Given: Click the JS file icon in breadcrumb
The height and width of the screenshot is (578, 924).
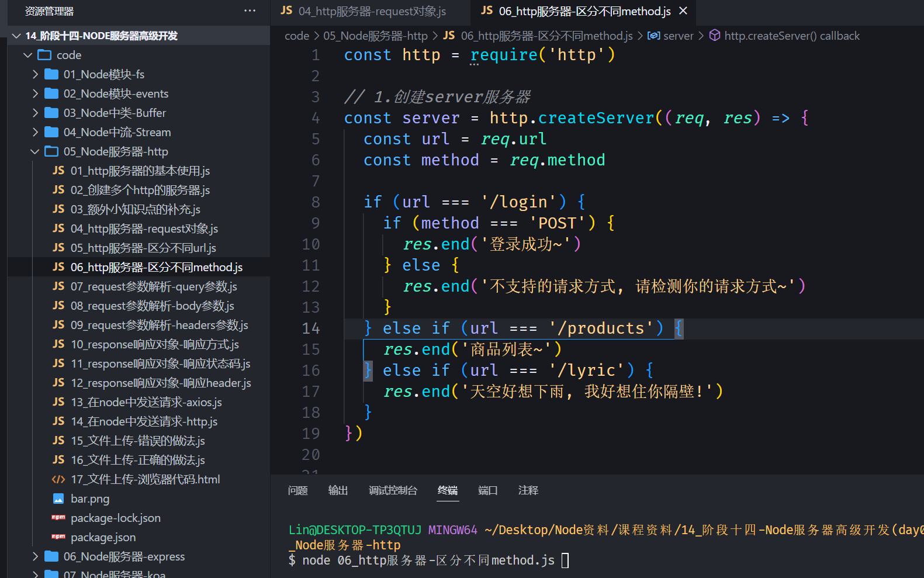Looking at the screenshot, I should tap(449, 36).
